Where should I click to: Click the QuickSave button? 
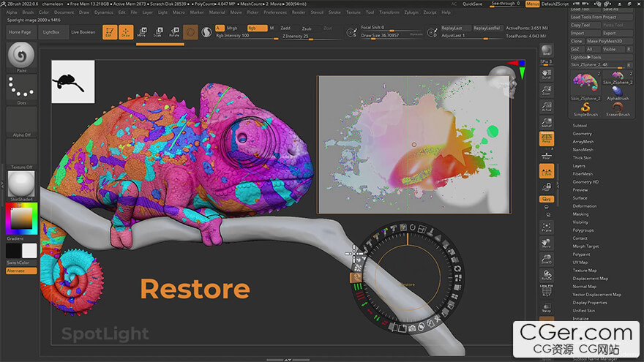click(x=472, y=4)
